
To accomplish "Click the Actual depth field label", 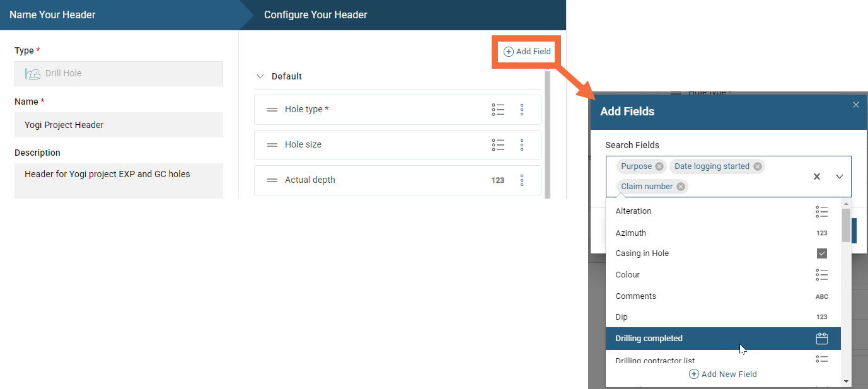I will [310, 180].
